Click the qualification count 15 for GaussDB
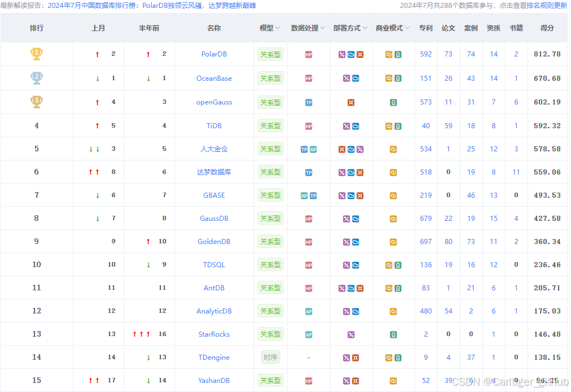 [x=494, y=219]
